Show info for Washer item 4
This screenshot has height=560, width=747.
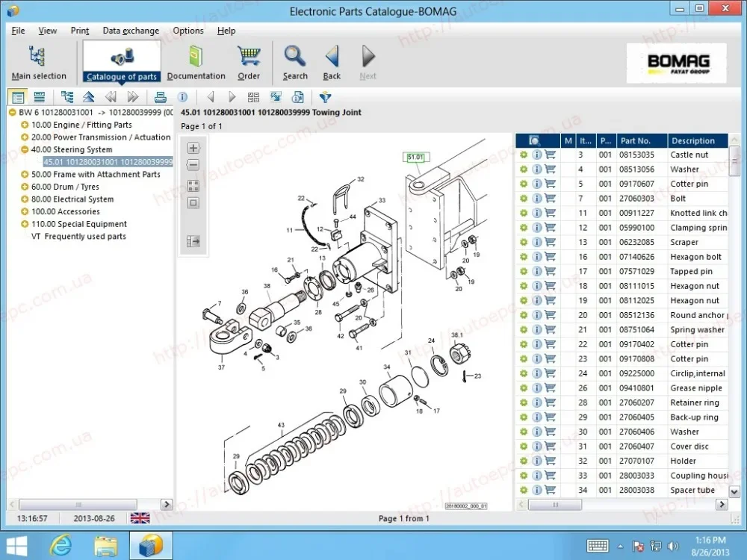tap(536, 169)
